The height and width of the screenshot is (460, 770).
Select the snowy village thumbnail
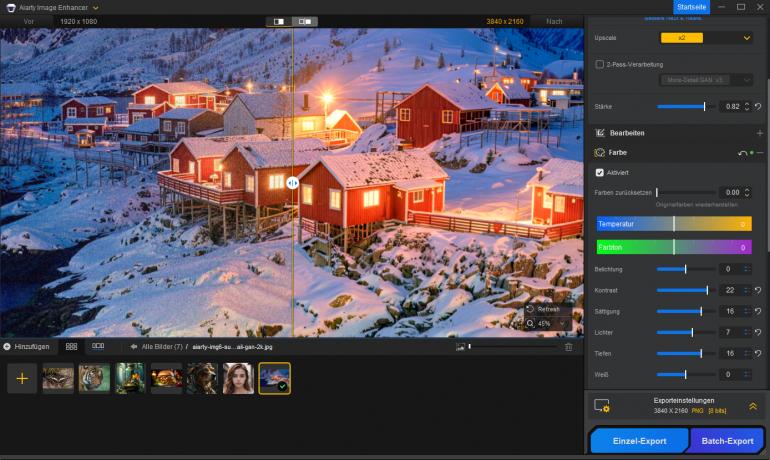(275, 379)
